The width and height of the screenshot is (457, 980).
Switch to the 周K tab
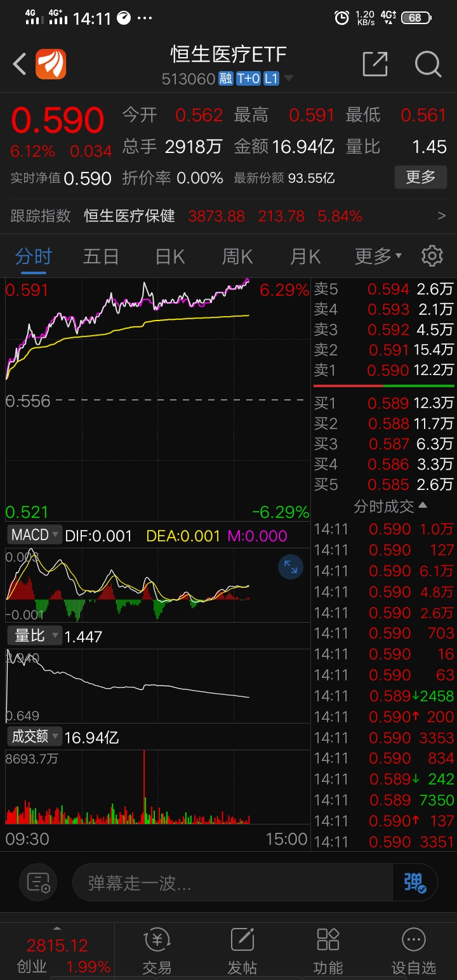click(237, 256)
